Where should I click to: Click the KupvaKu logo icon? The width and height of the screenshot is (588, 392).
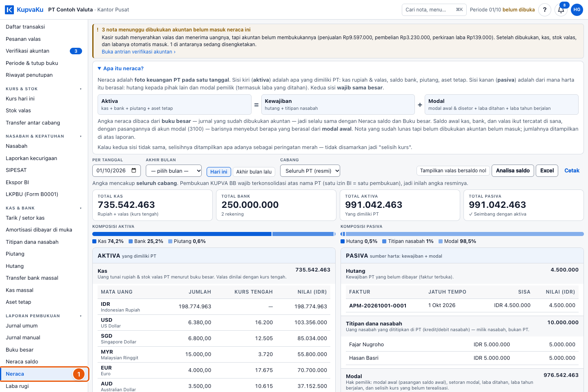click(9, 9)
